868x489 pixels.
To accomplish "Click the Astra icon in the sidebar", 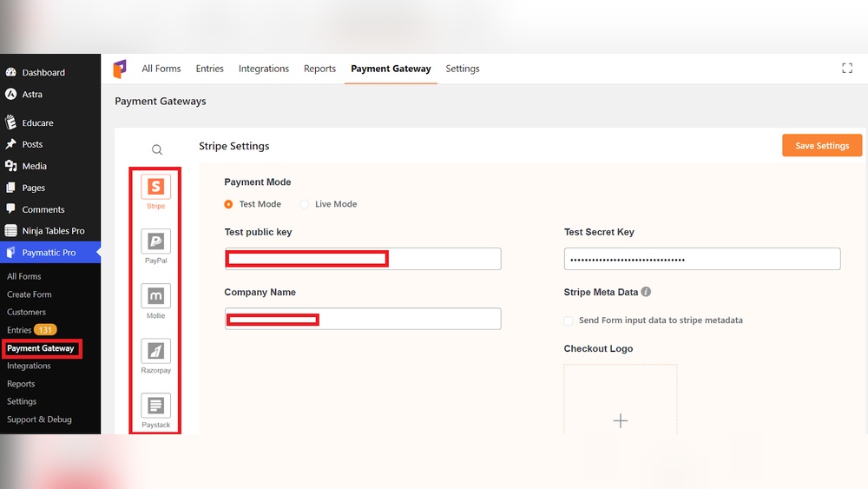I will pyautogui.click(x=10, y=94).
